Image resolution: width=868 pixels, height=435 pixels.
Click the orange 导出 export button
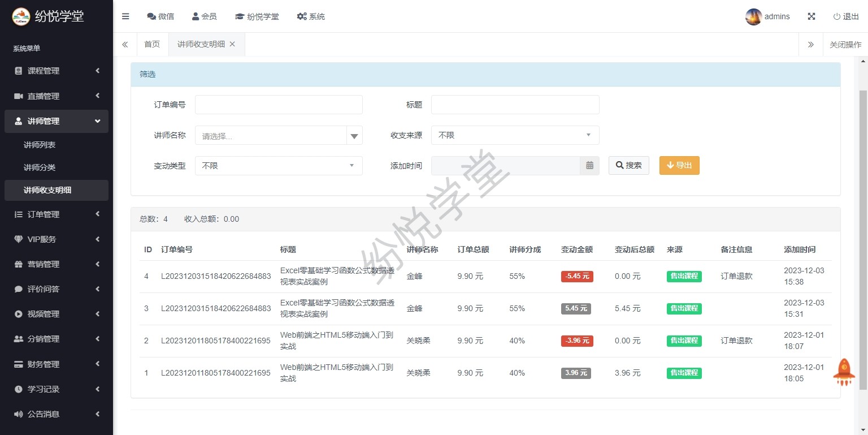(x=679, y=165)
